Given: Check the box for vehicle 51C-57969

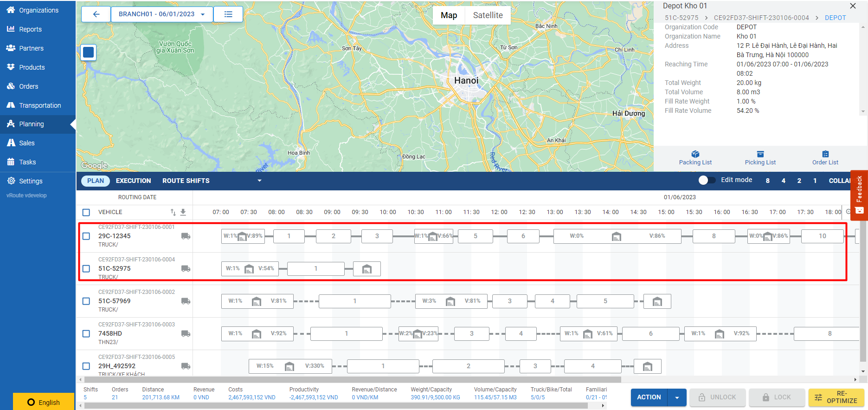Looking at the screenshot, I should click(x=86, y=301).
